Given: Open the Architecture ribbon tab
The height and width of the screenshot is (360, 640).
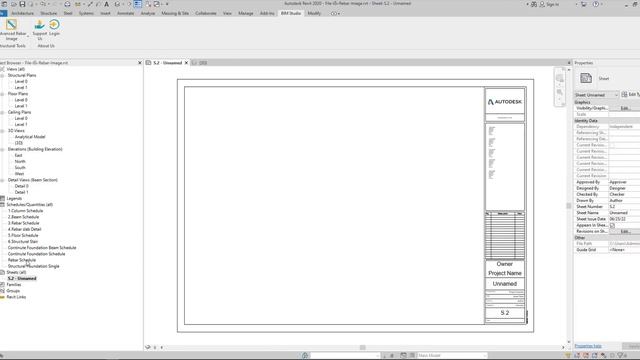Looking at the screenshot, I should (22, 13).
